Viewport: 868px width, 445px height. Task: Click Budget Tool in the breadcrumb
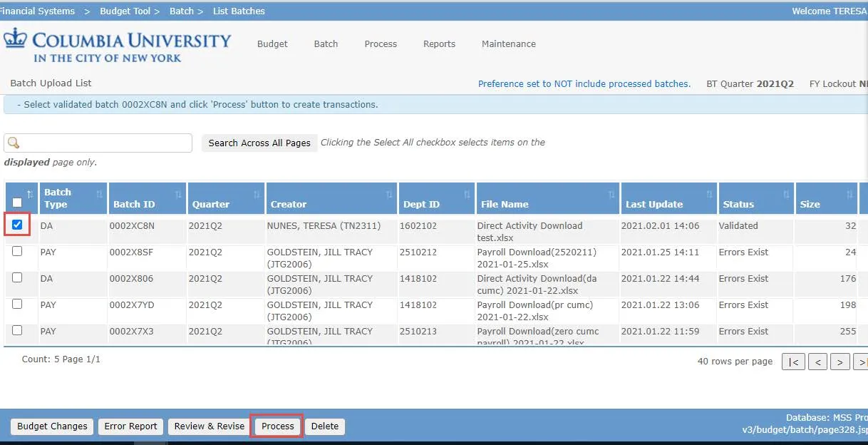[125, 11]
